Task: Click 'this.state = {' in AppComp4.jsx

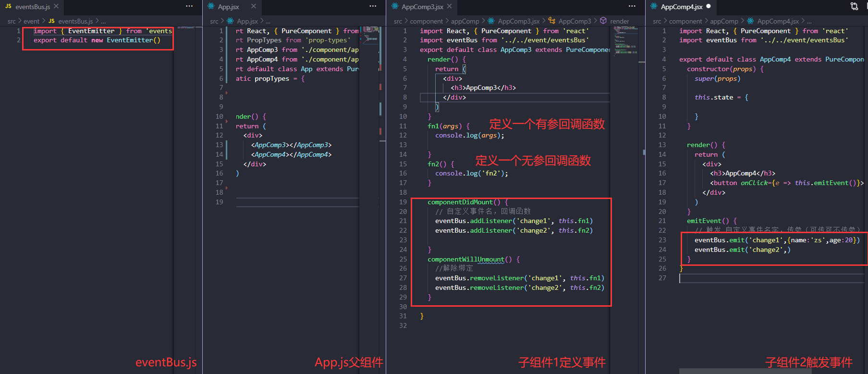Action: [721, 97]
